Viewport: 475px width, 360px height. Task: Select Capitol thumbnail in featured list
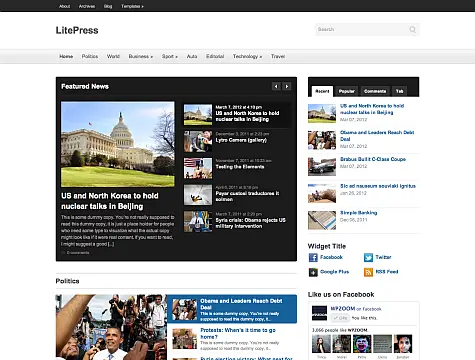[x=198, y=115]
